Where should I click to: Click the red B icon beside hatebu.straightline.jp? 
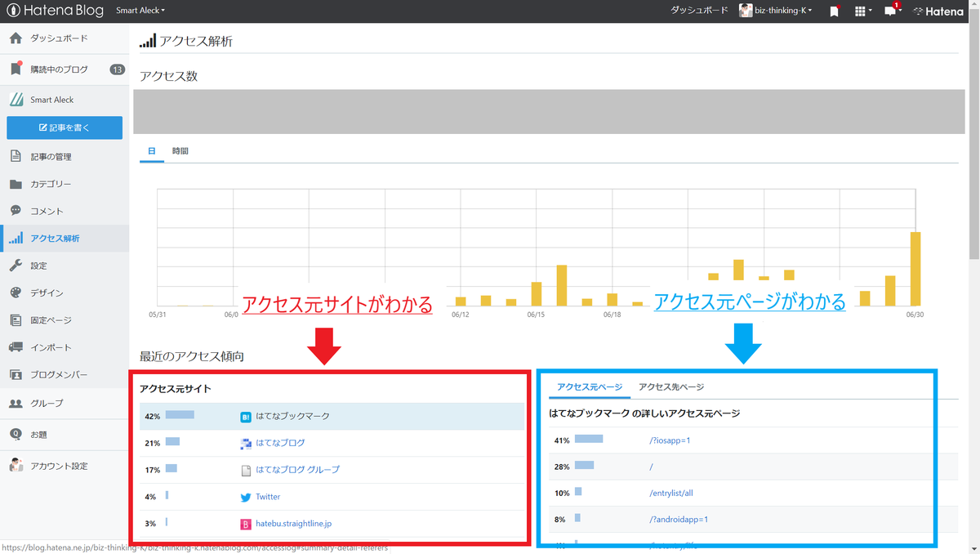tap(246, 524)
